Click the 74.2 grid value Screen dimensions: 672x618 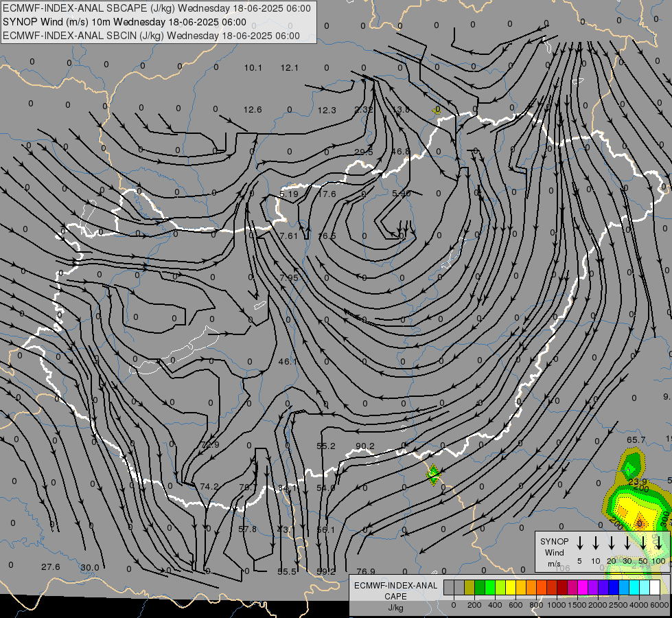pos(209,486)
